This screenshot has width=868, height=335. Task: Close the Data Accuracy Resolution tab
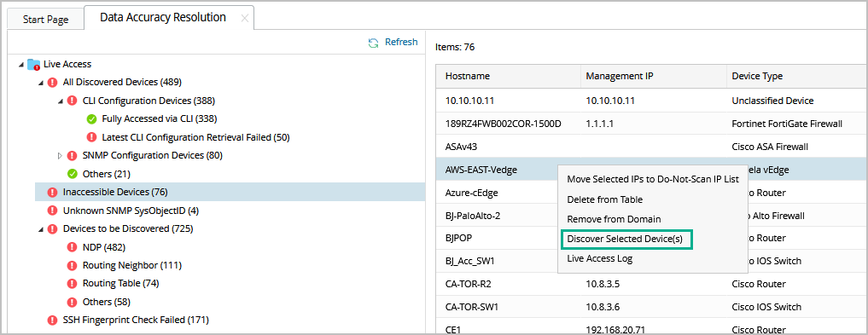pos(244,18)
